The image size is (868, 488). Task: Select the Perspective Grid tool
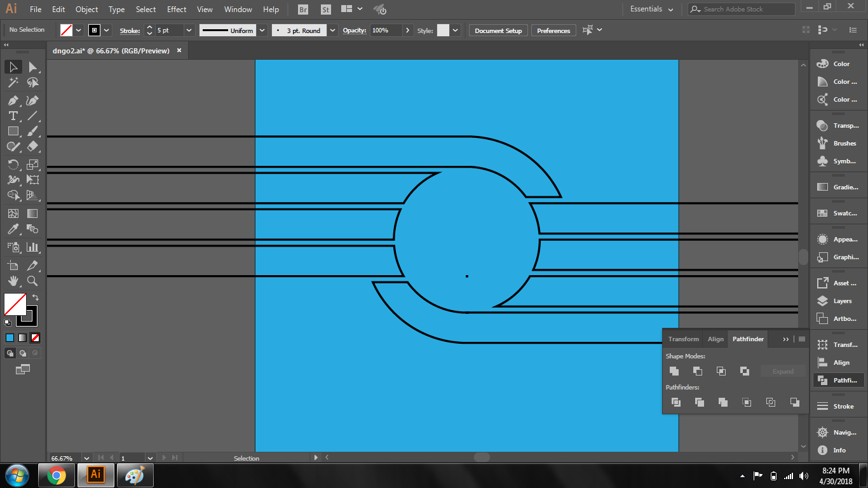tap(33, 195)
